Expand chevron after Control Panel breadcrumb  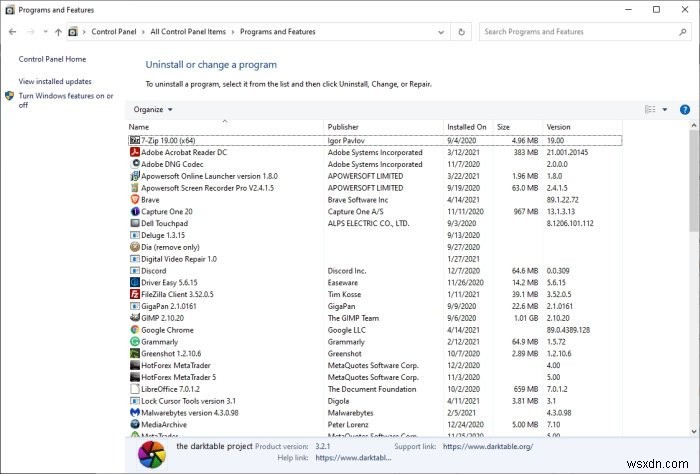[143, 32]
